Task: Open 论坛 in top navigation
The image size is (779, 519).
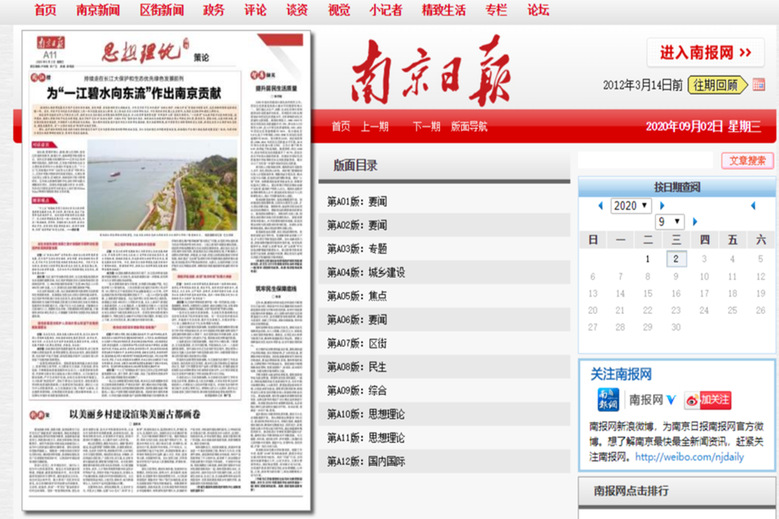Action: click(538, 9)
